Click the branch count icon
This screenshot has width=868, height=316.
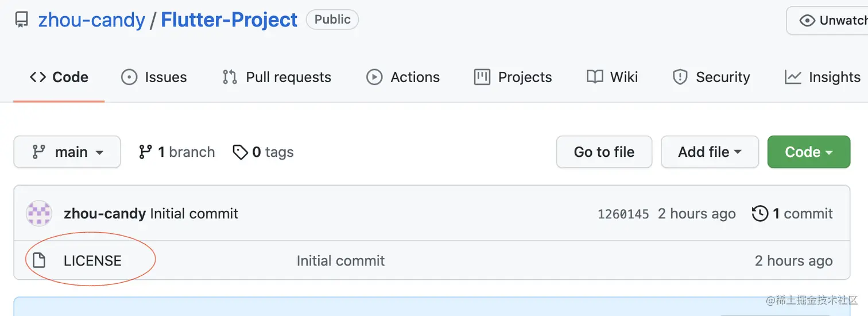click(146, 152)
